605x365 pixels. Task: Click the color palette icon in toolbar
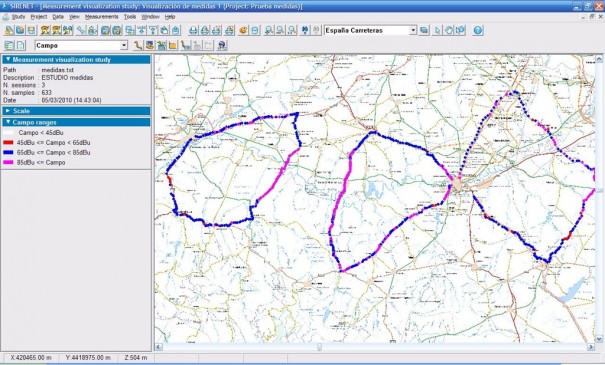(x=243, y=30)
